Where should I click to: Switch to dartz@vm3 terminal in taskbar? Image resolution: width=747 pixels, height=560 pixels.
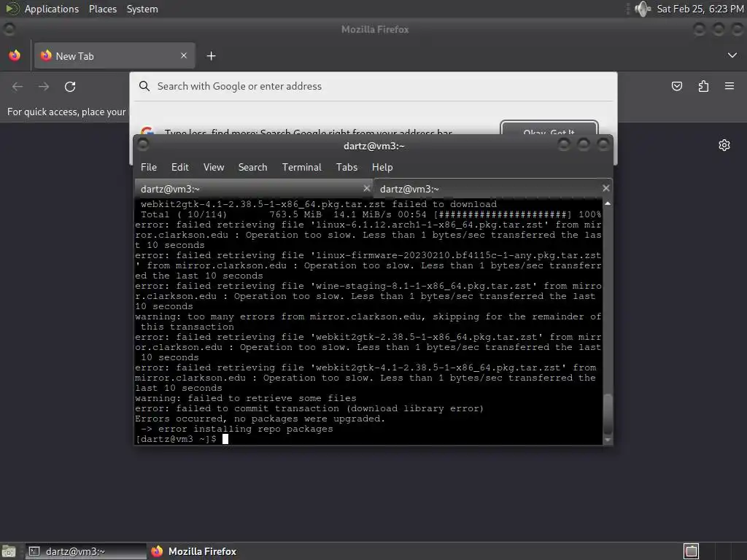(86, 551)
